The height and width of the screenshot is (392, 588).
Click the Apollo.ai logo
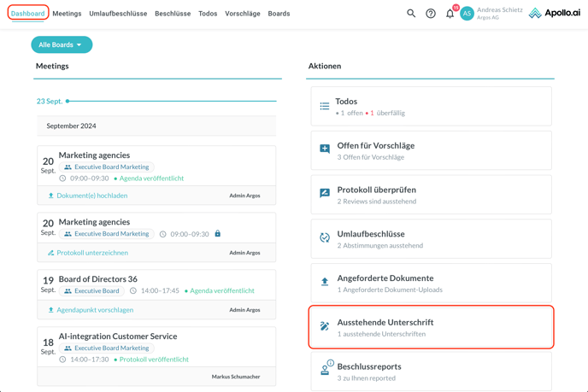point(554,14)
